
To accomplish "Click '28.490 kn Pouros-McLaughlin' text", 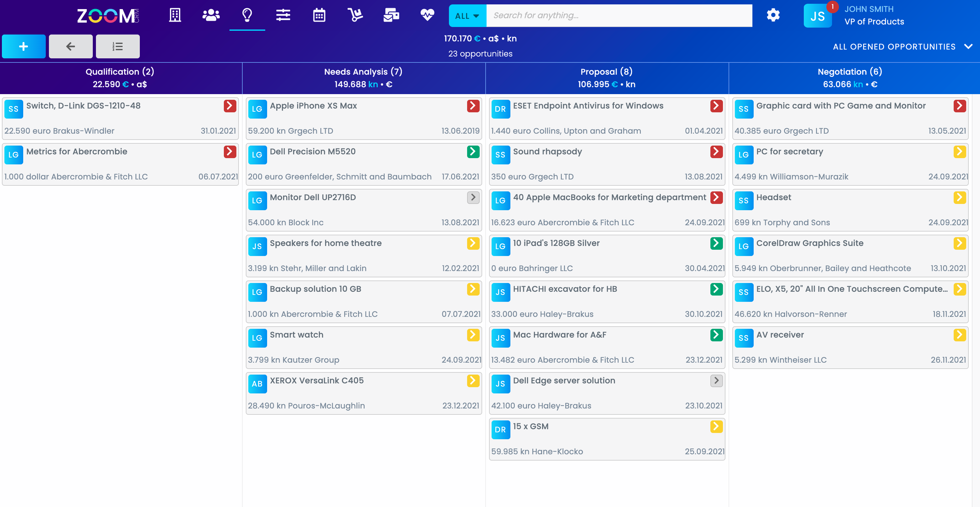I will point(306,406).
